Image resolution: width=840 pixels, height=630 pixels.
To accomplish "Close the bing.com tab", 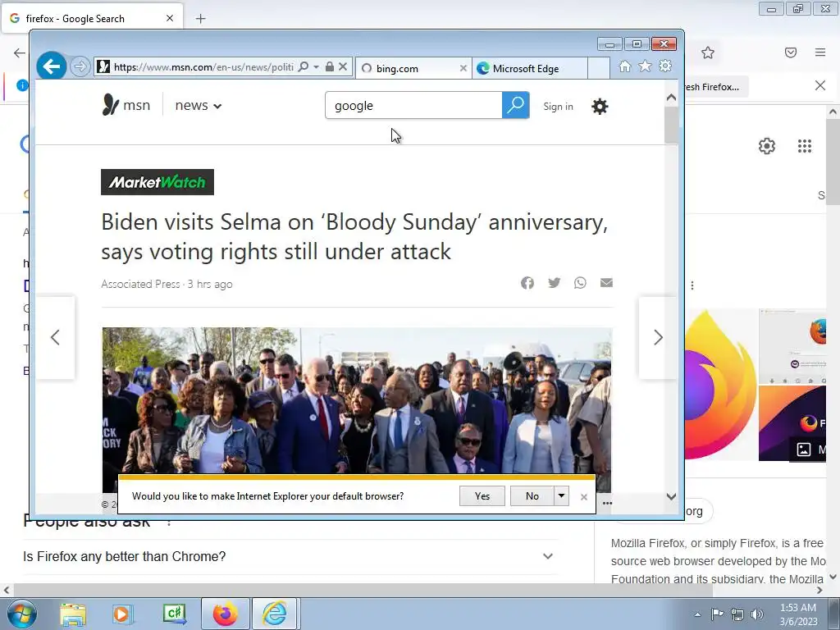I will [x=463, y=69].
